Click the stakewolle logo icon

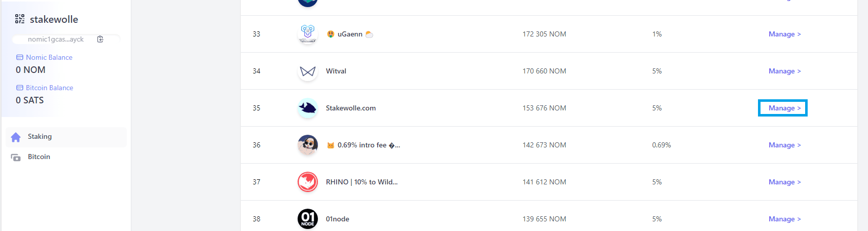20,19
